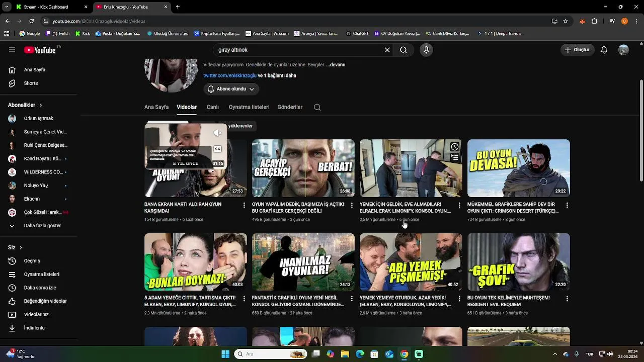Image resolution: width=644 pixels, height=362 pixels.
Task: Click the BU OYUN DEVASA thumbnail
Action: [x=519, y=168]
